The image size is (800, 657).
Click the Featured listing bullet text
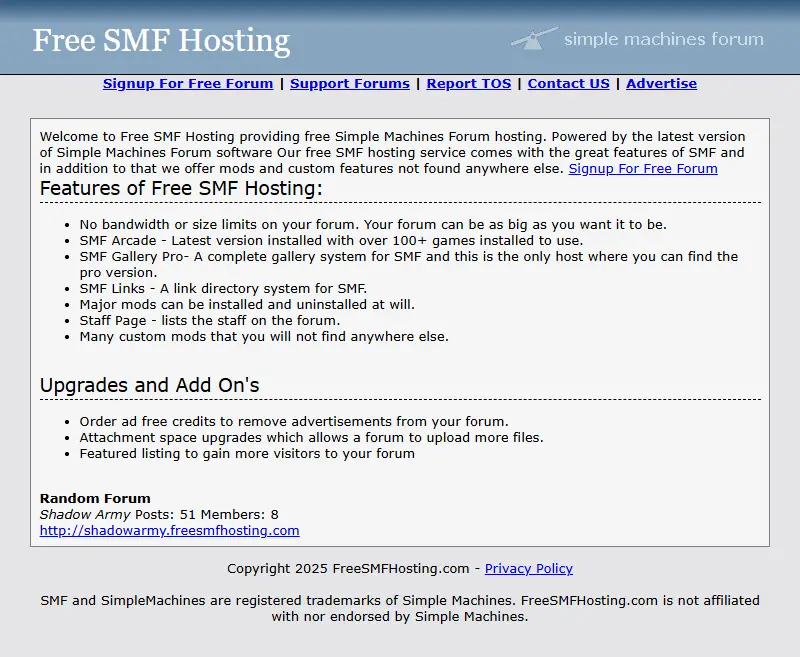247,453
